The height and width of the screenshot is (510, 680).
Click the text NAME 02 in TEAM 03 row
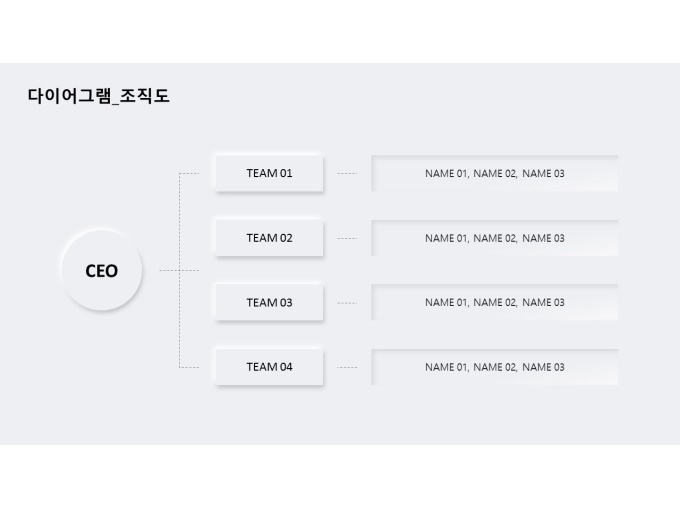click(494, 303)
